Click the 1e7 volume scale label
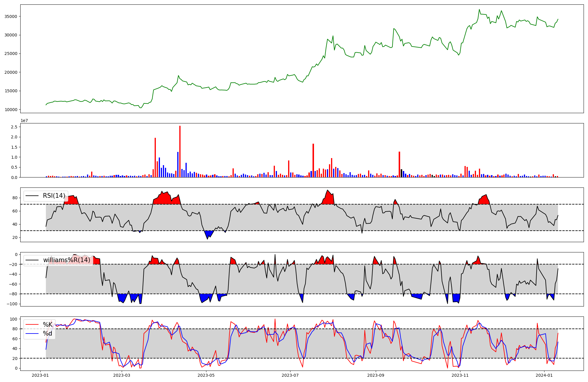Screen dimensions: 588x382 pos(24,120)
